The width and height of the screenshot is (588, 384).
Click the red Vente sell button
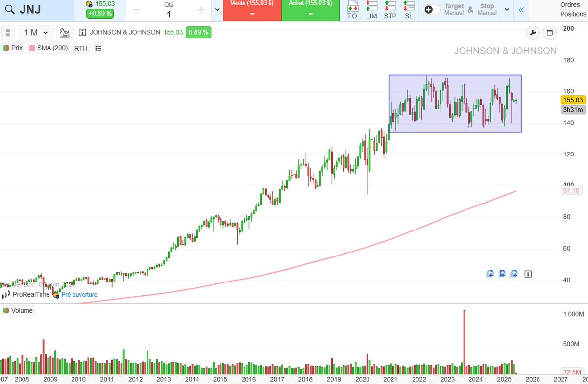click(252, 10)
